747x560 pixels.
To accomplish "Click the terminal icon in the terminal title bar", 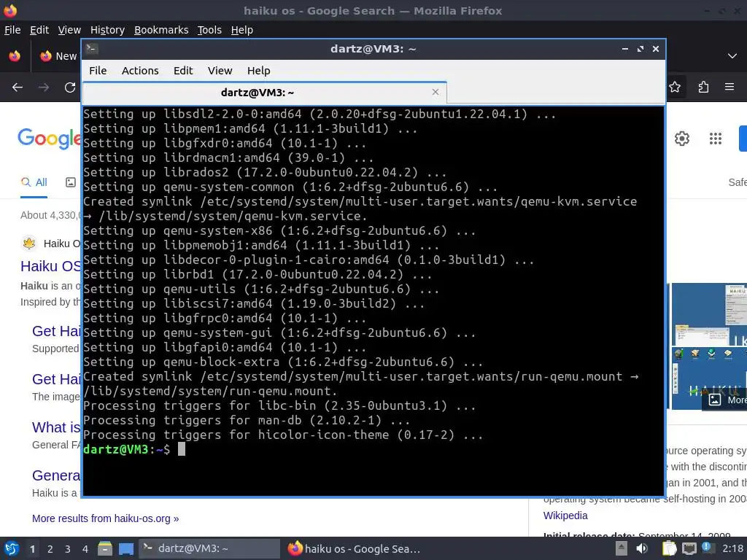I will click(92, 49).
